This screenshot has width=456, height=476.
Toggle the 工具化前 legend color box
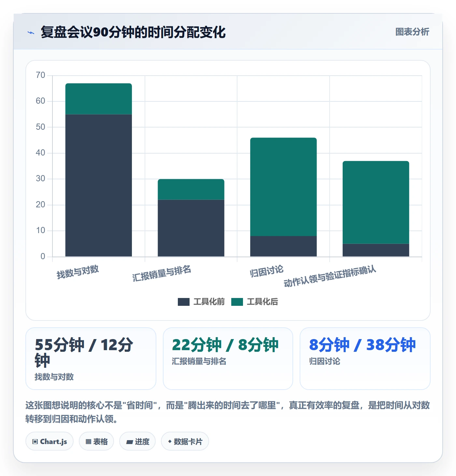pyautogui.click(x=183, y=302)
